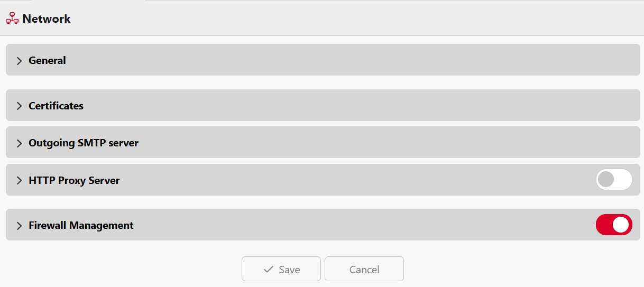Viewport: 644px width, 287px height.
Task: Click the Firewall Management label text
Action: point(81,225)
